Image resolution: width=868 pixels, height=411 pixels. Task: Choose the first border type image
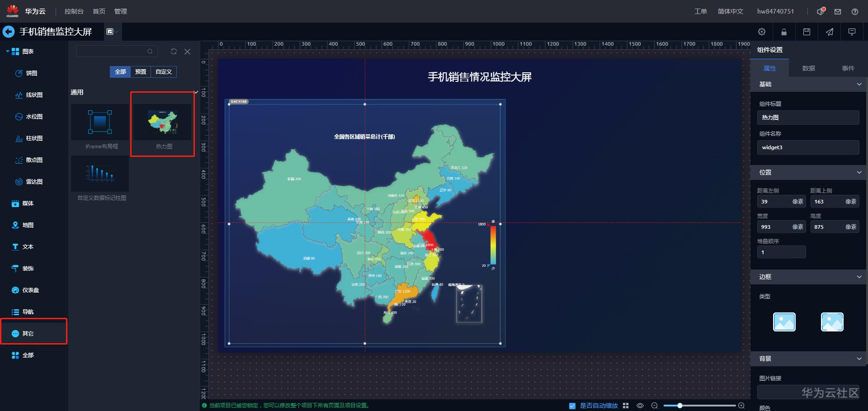coord(784,322)
